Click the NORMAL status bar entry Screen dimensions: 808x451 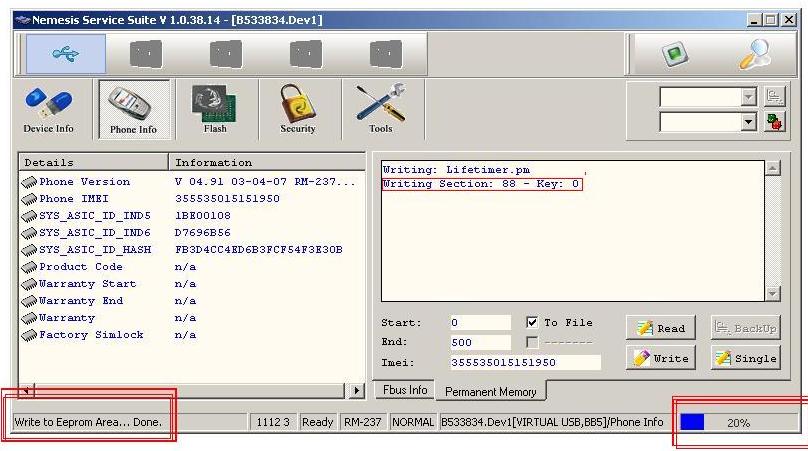point(413,422)
